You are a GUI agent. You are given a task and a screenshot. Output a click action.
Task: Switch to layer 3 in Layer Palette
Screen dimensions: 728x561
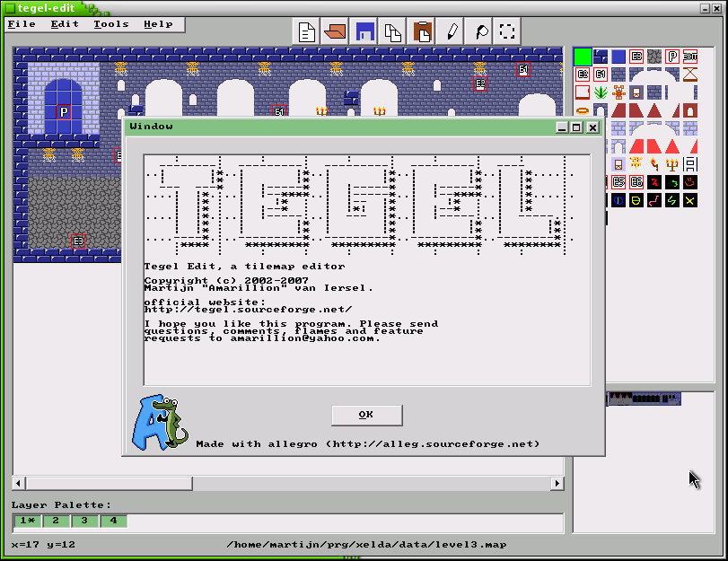click(84, 522)
